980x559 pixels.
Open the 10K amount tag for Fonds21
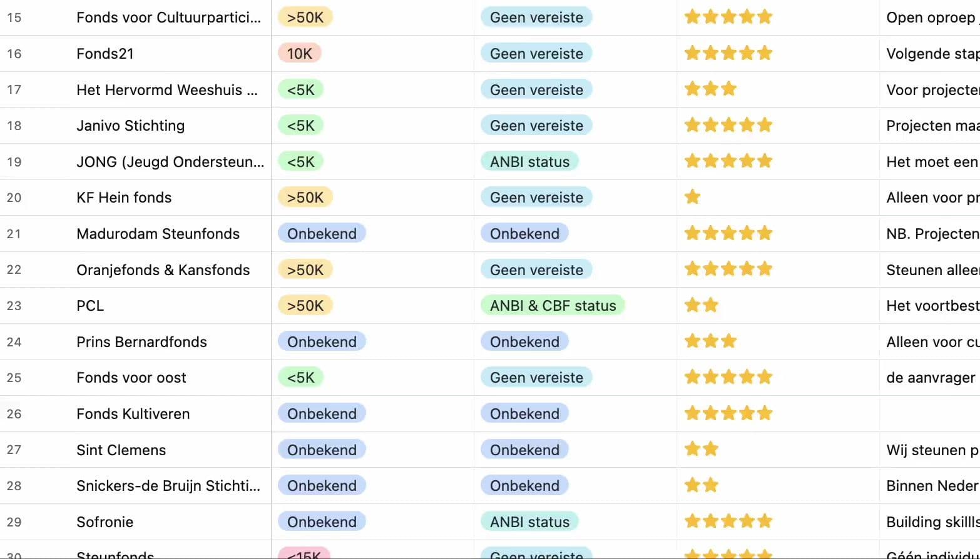coord(300,54)
